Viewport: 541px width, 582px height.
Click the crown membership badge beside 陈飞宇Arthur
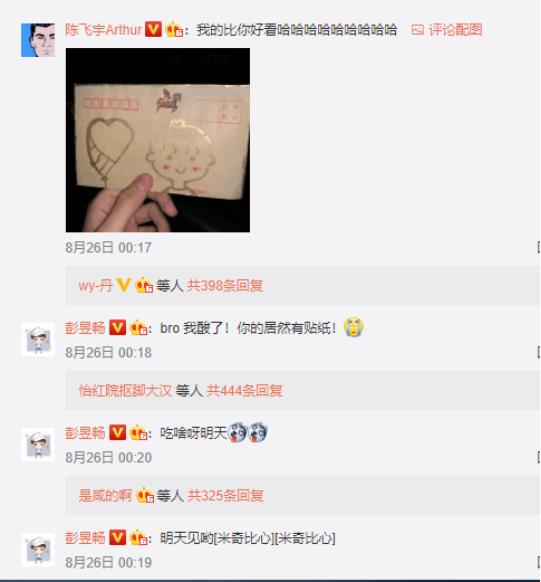tap(174, 29)
